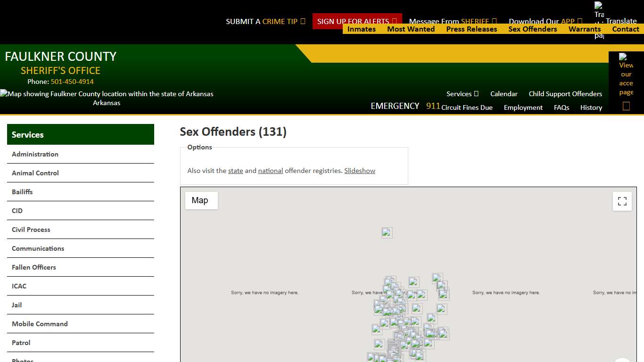Click the Map view selector on the map
The image size is (644, 362).
(x=201, y=200)
